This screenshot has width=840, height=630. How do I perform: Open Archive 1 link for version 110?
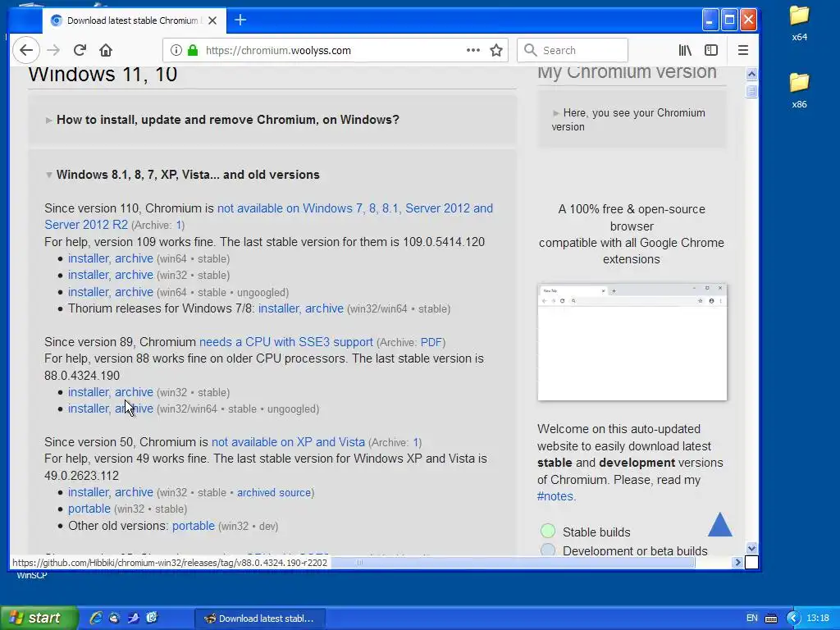point(180,225)
